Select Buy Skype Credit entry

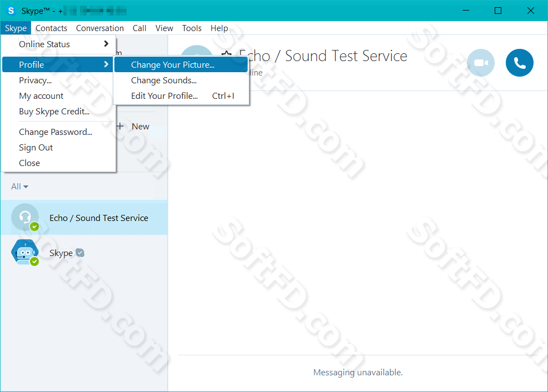point(58,112)
